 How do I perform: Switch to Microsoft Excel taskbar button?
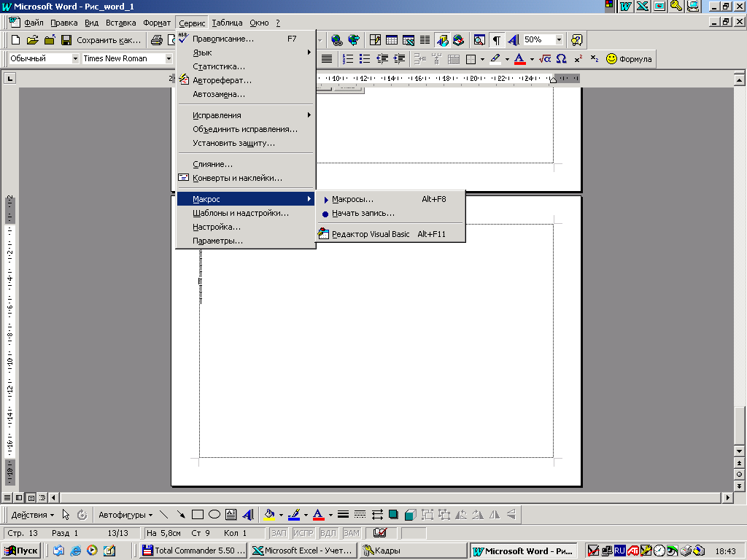[303, 551]
